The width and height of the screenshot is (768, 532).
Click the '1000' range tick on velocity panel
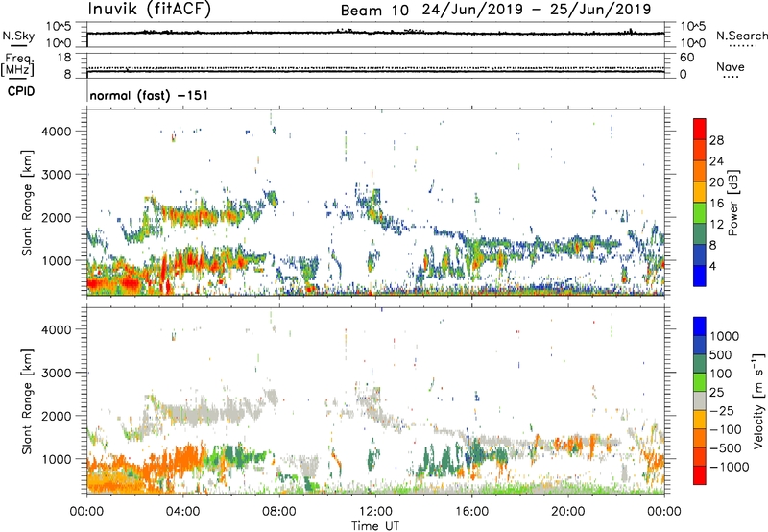click(x=57, y=459)
